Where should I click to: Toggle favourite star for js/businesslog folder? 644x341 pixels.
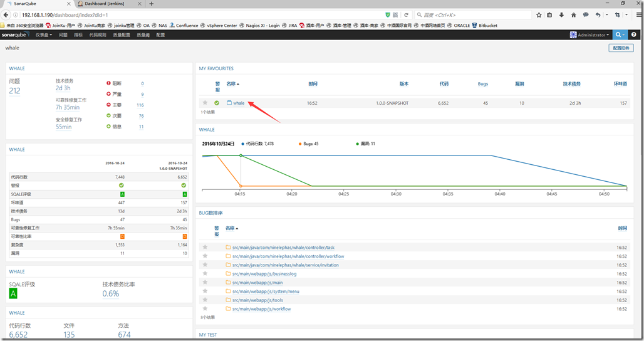(205, 273)
